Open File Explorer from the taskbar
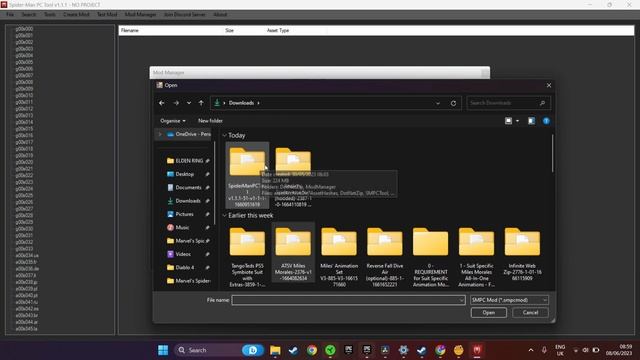The height and width of the screenshot is (360, 640). pos(275,350)
